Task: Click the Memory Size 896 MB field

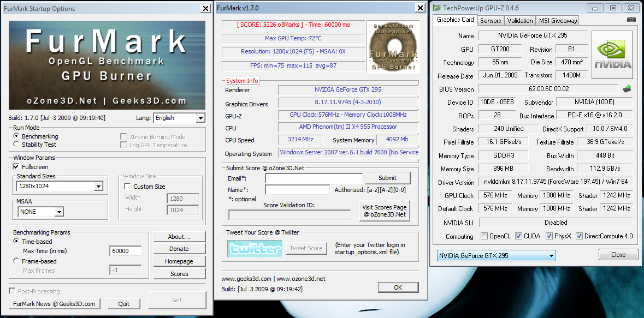Action: (503, 169)
